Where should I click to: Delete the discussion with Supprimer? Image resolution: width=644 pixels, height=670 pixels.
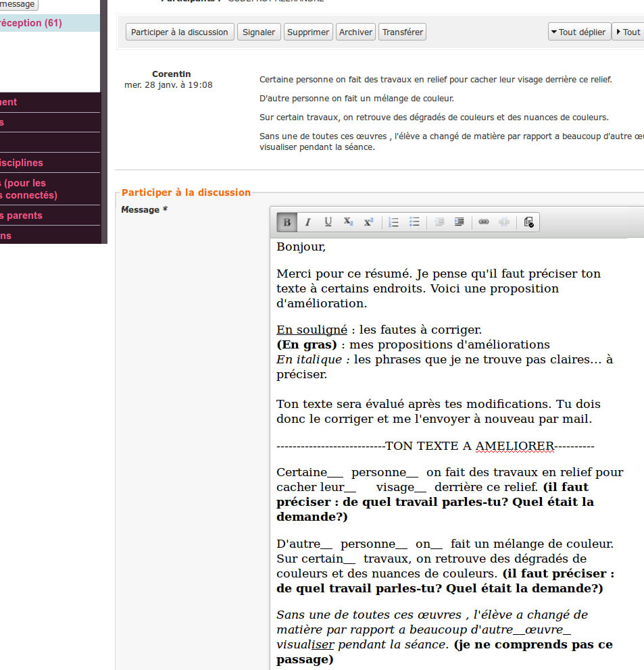[x=308, y=32]
